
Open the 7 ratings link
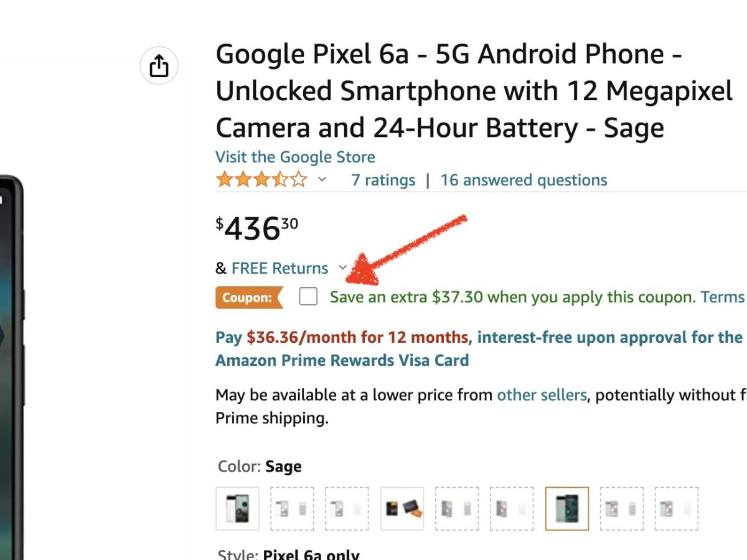click(383, 180)
